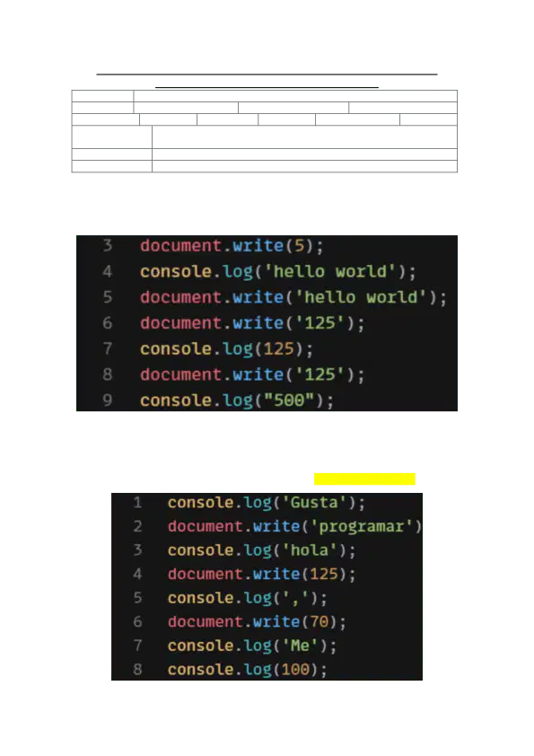Click the top-left empty table cell

[x=102, y=96]
